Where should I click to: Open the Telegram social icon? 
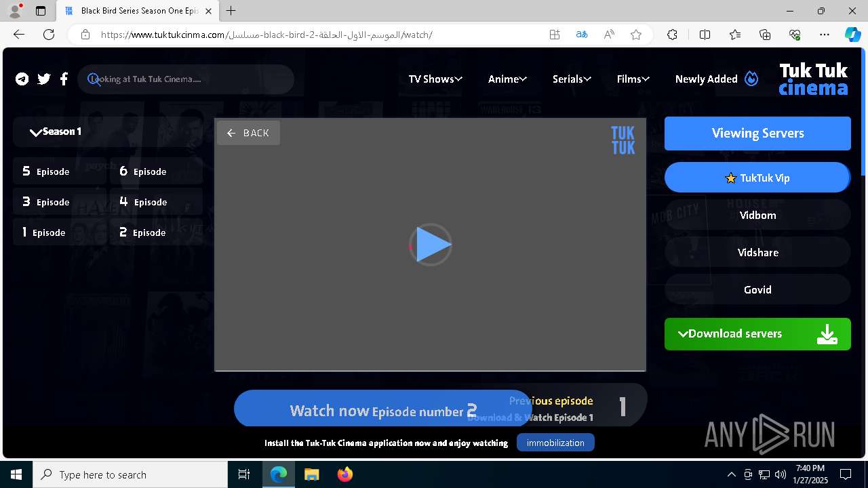pos(22,79)
